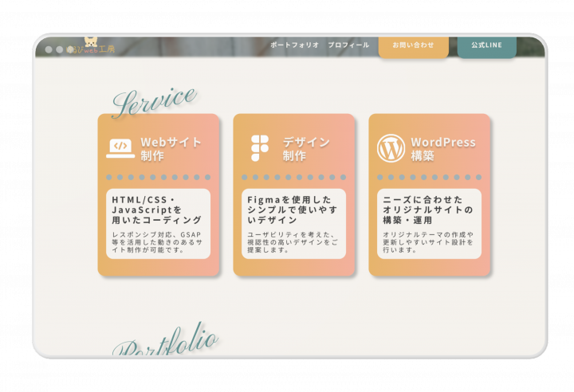Click the code laptop icon on Webサイト制作

pos(120,147)
